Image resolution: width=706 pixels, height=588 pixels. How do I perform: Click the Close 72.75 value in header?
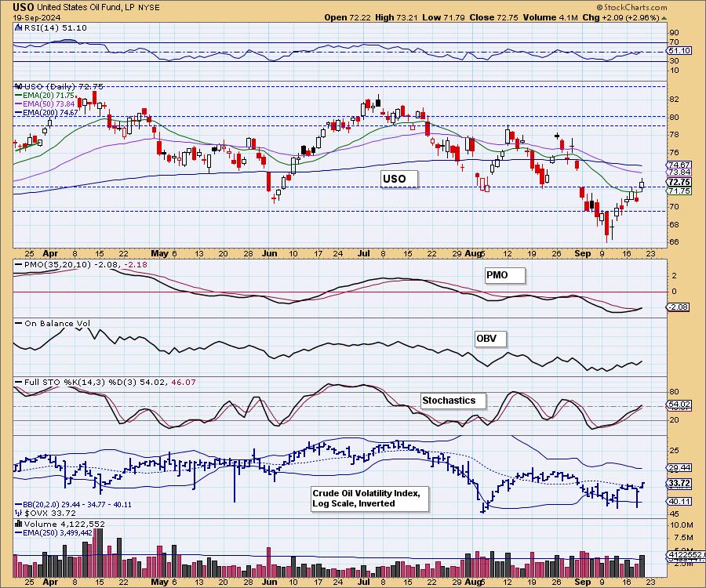[493, 17]
